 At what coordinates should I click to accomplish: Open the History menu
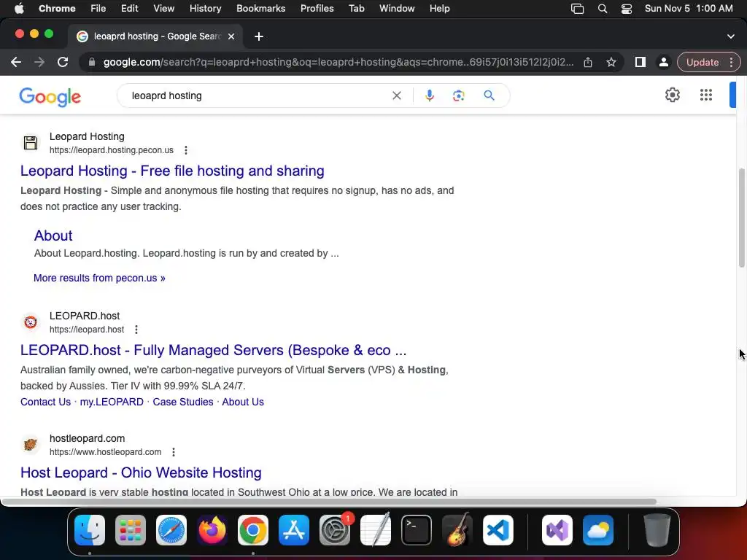205,9
